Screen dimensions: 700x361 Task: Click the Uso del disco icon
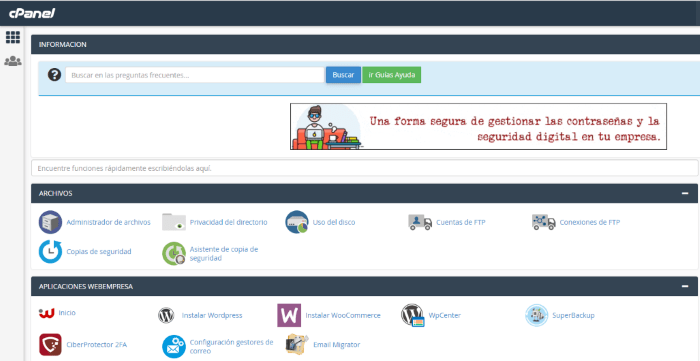point(297,222)
